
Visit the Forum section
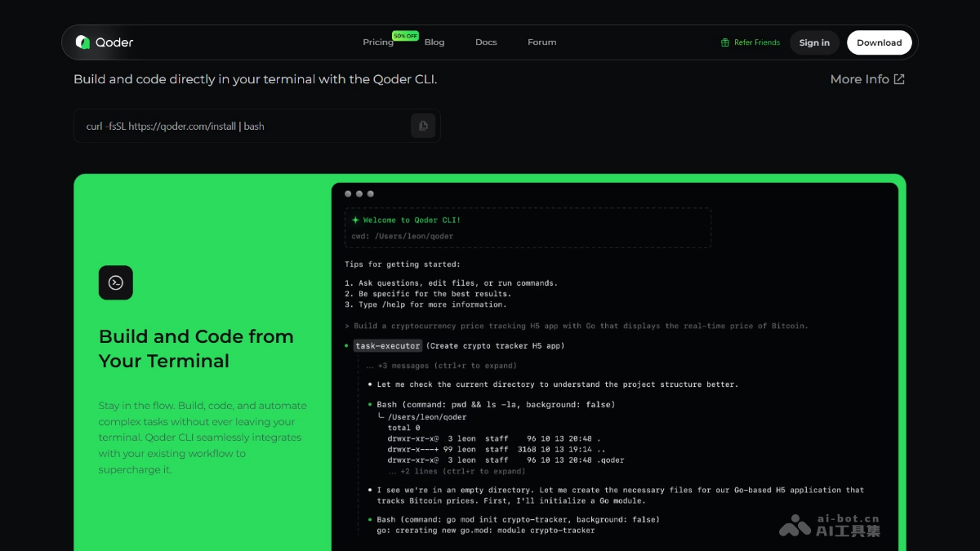(x=541, y=42)
